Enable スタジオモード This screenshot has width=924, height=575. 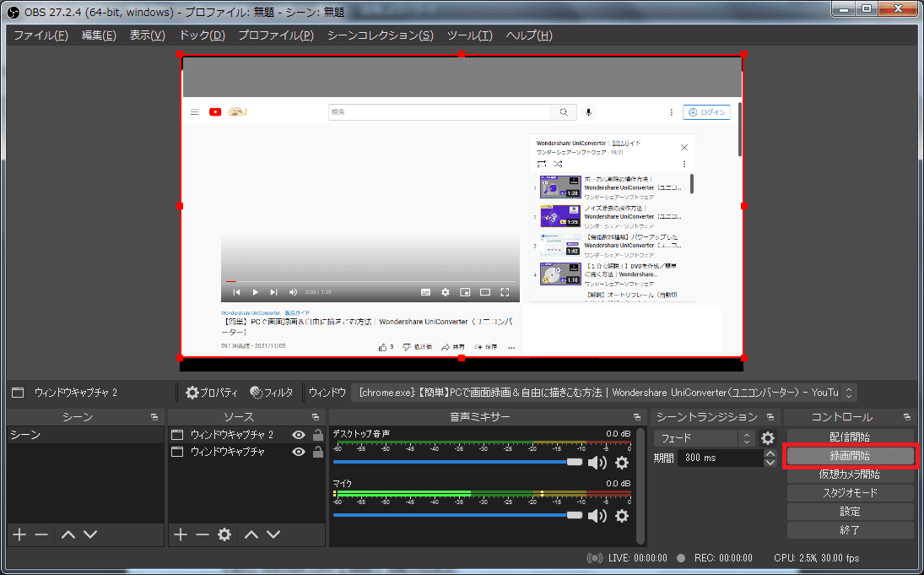850,493
